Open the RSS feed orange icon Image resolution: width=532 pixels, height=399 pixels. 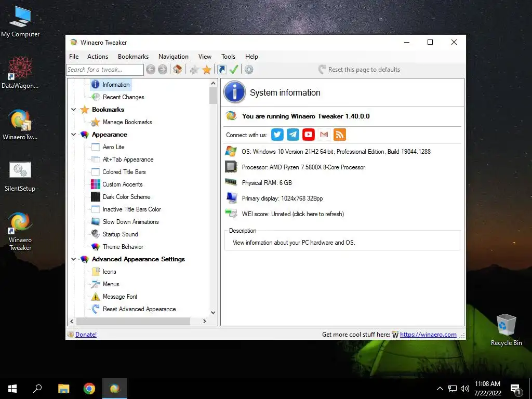coord(340,135)
